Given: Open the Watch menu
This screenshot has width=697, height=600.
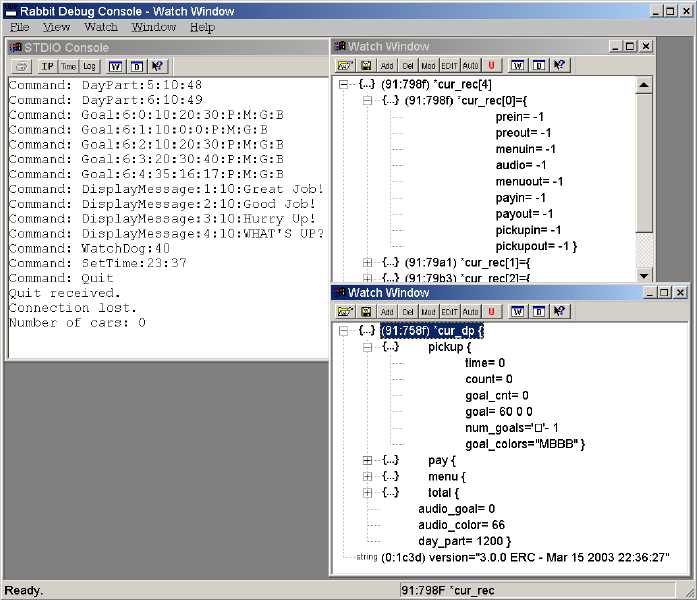Looking at the screenshot, I should pyautogui.click(x=101, y=27).
